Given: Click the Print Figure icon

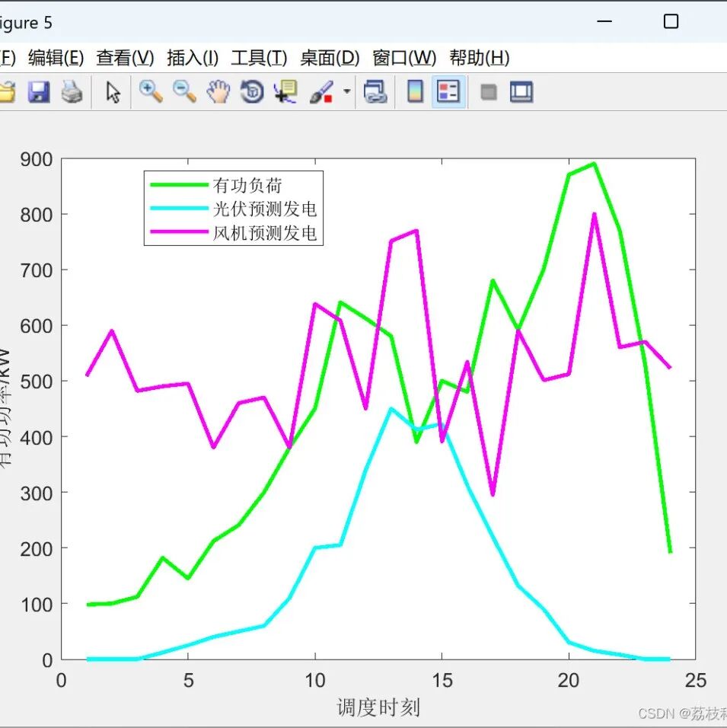Looking at the screenshot, I should (x=72, y=91).
